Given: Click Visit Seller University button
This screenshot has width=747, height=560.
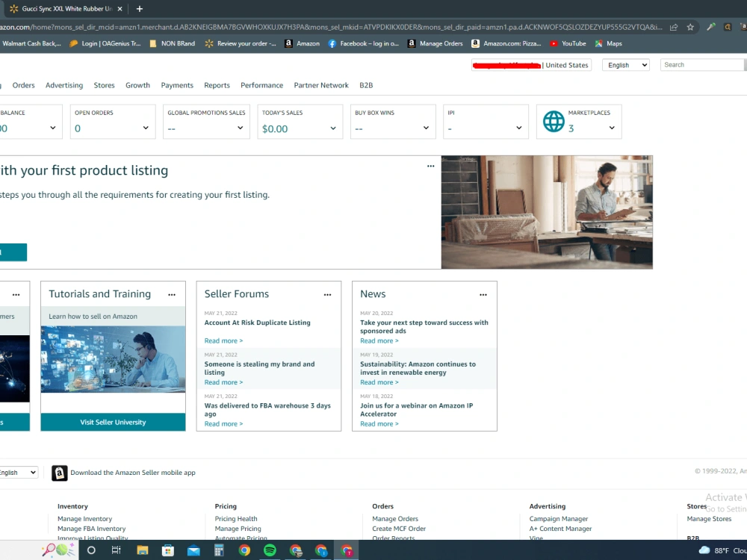Looking at the screenshot, I should [x=113, y=422].
